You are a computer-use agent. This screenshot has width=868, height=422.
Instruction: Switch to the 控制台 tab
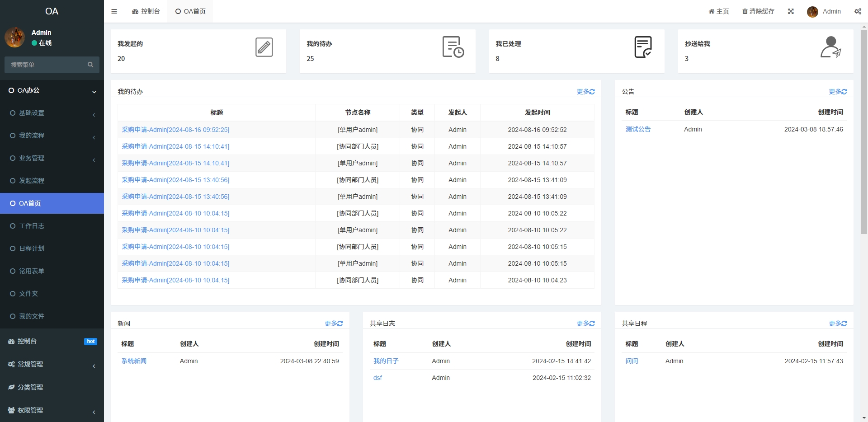coord(146,11)
